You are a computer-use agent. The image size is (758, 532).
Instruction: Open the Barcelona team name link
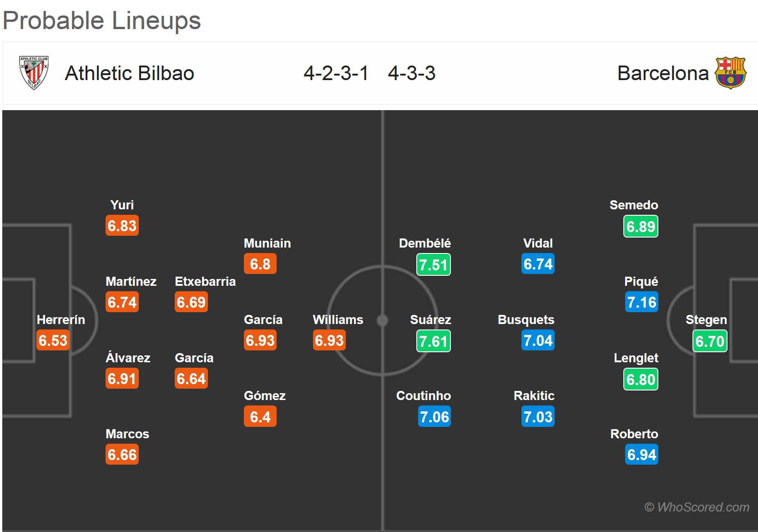662,73
